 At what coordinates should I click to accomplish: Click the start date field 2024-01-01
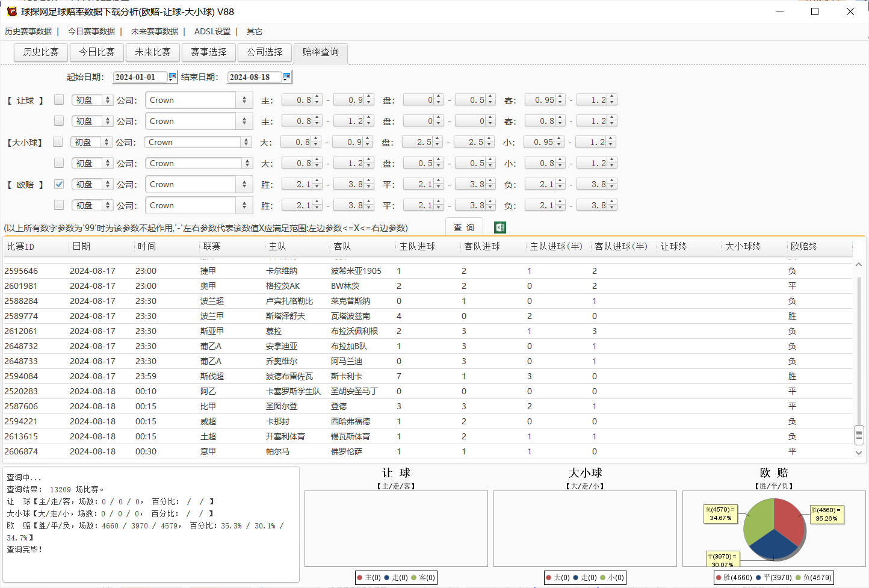click(140, 77)
